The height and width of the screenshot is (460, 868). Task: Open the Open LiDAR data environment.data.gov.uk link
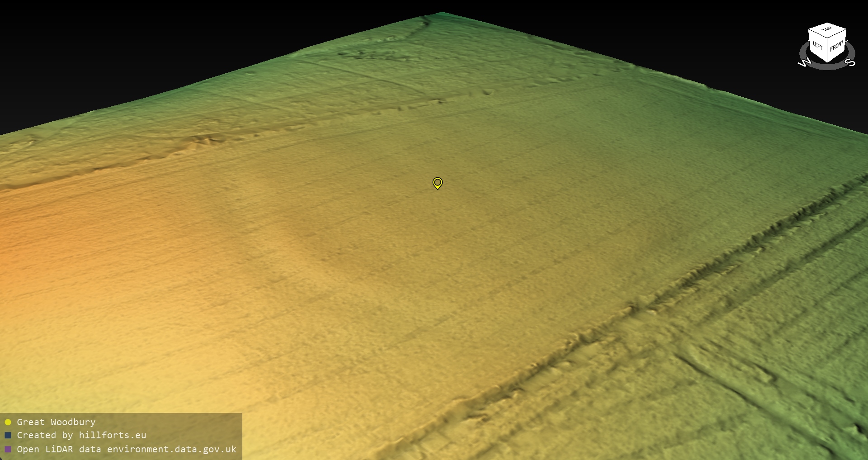tap(127, 449)
